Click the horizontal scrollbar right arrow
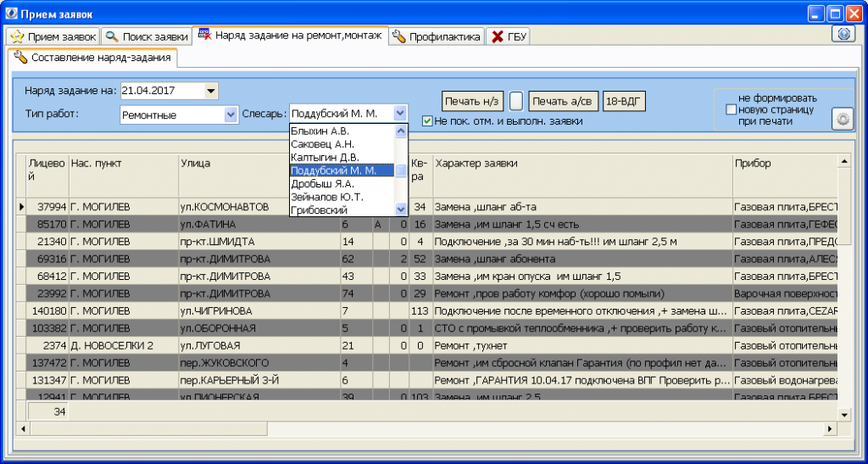 (x=830, y=428)
